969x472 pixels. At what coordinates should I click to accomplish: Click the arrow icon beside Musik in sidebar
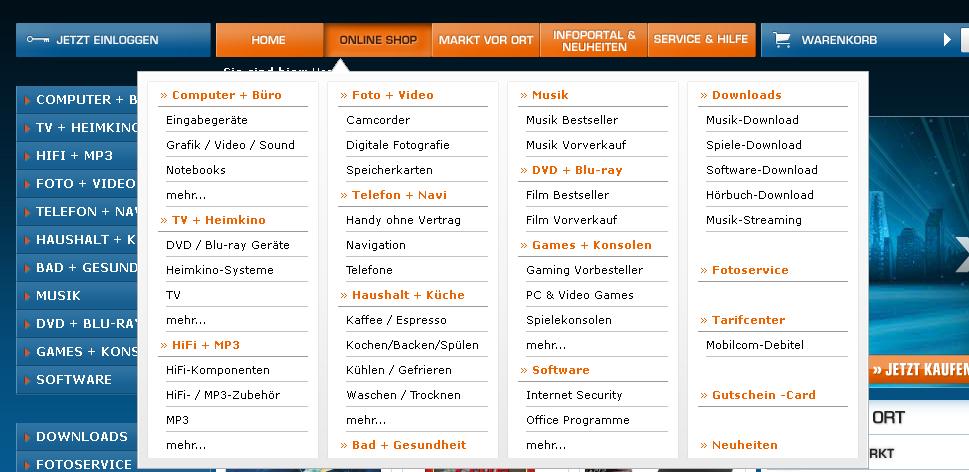coord(26,296)
